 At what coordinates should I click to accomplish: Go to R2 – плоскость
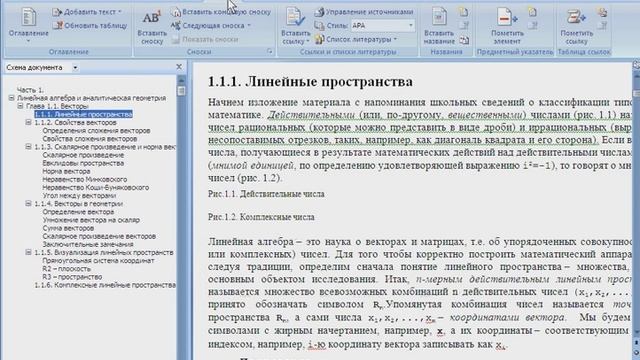point(67,269)
